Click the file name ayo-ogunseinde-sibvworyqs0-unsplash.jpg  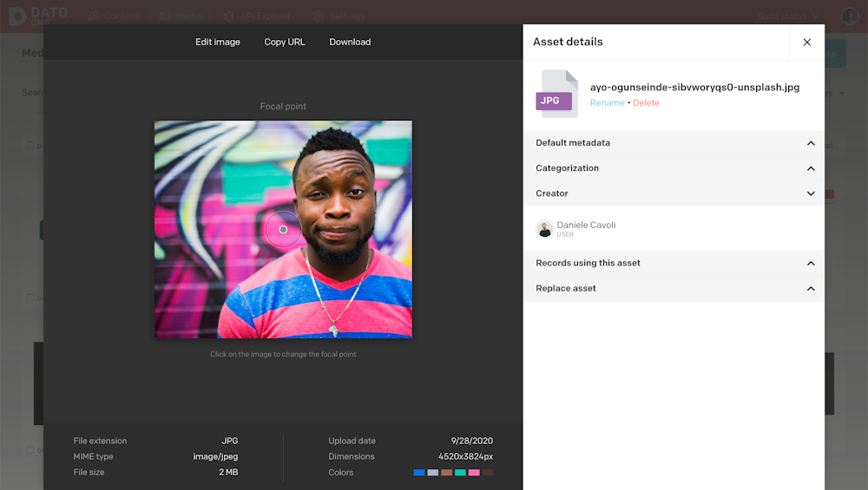click(x=694, y=88)
